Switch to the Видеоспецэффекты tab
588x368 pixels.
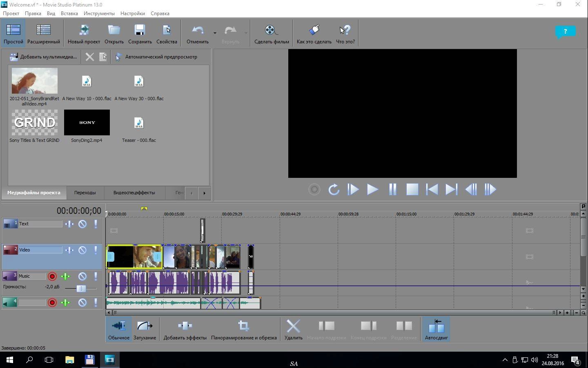[x=134, y=193]
